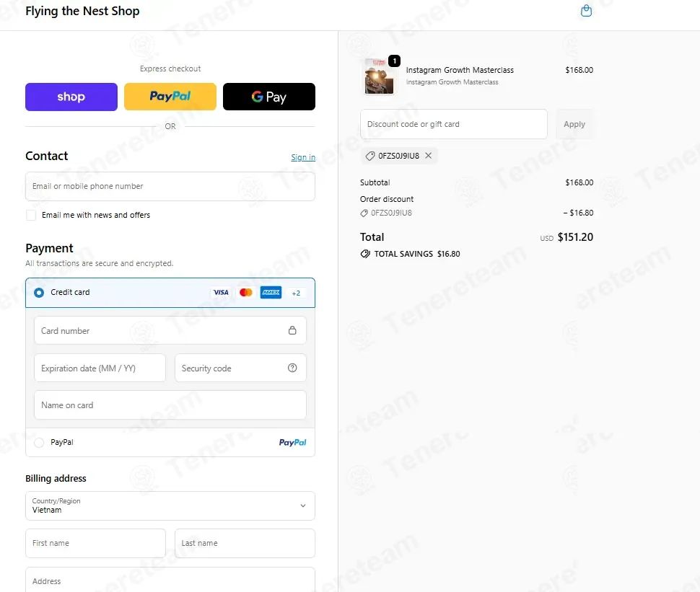Select Credit card payment option

click(x=39, y=293)
